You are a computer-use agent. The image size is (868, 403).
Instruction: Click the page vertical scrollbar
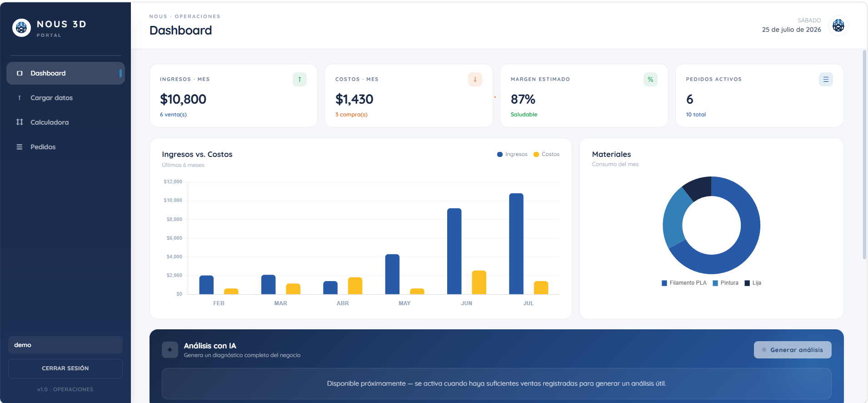[864, 155]
